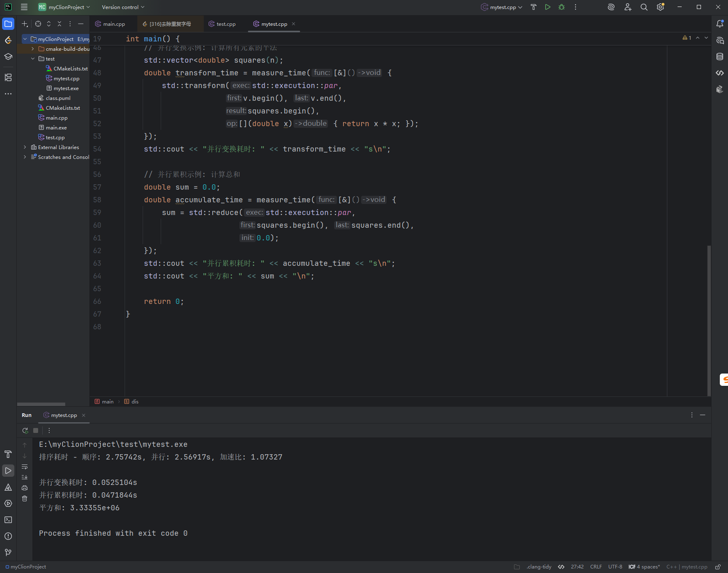Open the Database tool window
This screenshot has height=573, width=728.
719,57
